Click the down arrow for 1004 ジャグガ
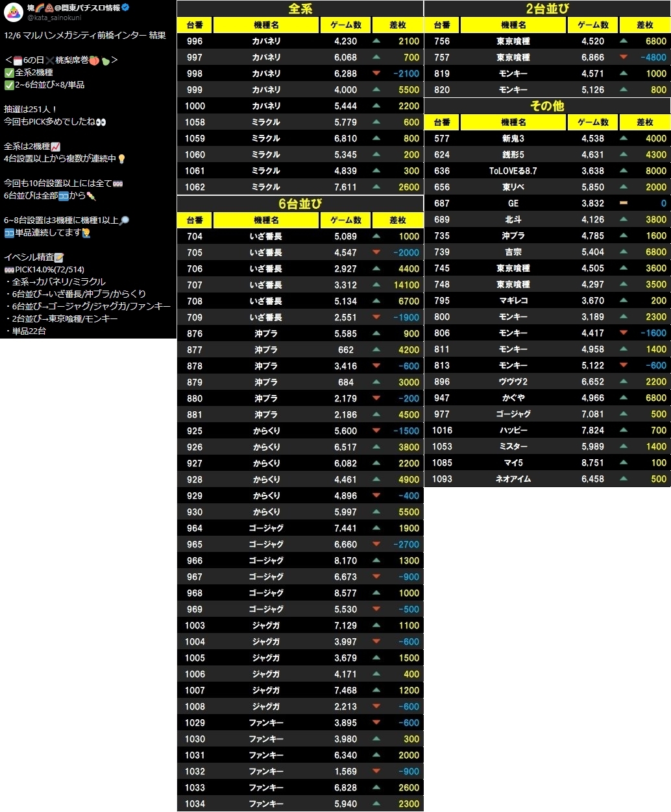The width and height of the screenshot is (671, 812). click(376, 641)
